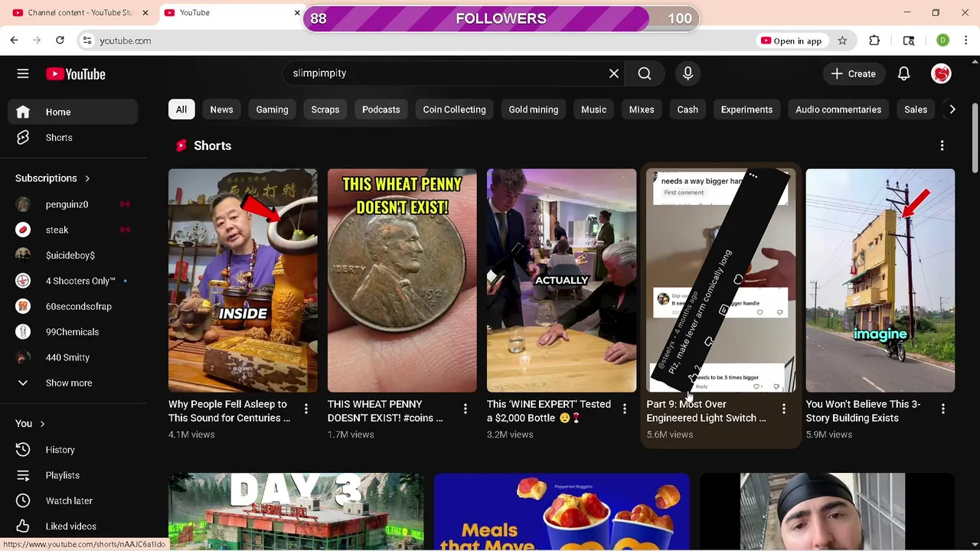Viewport: 980px width, 551px height.
Task: Open the 3-Story Building short thumbnail
Action: coord(880,281)
